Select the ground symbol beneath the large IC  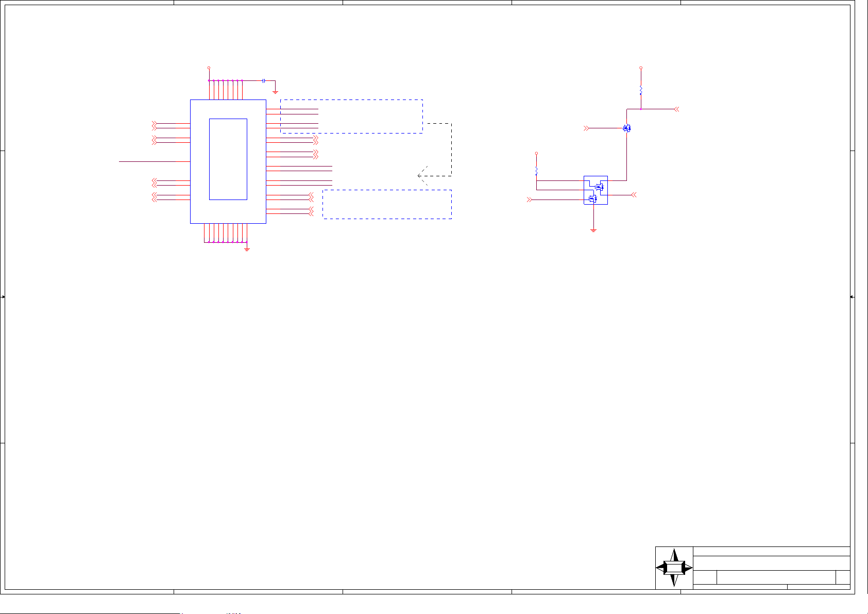click(x=247, y=250)
